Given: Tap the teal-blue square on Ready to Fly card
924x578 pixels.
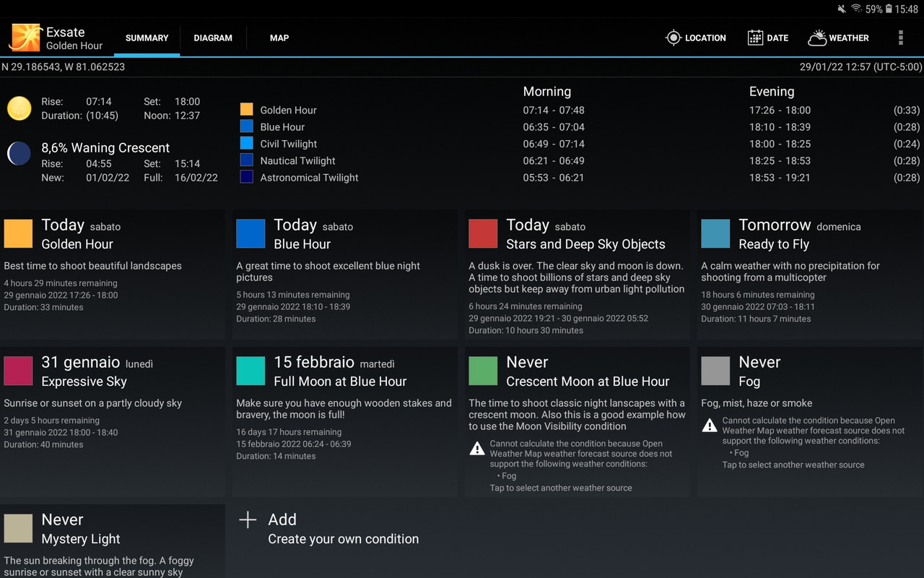Looking at the screenshot, I should pos(716,234).
